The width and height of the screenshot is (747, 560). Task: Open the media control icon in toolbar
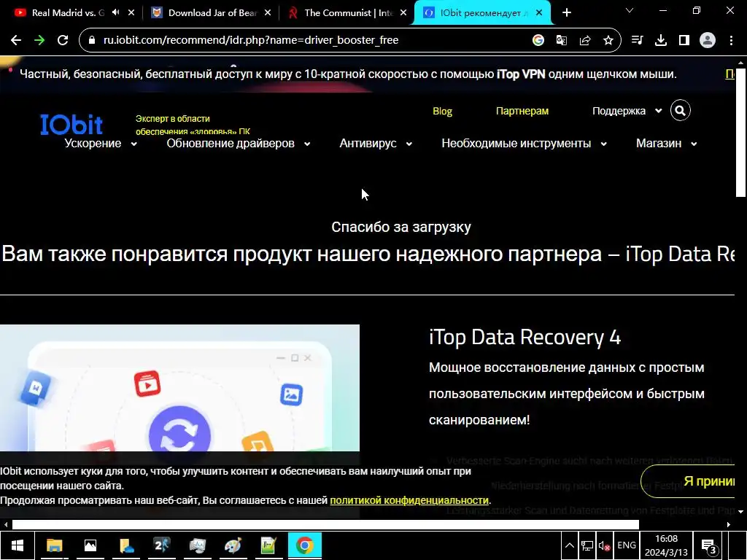click(637, 41)
